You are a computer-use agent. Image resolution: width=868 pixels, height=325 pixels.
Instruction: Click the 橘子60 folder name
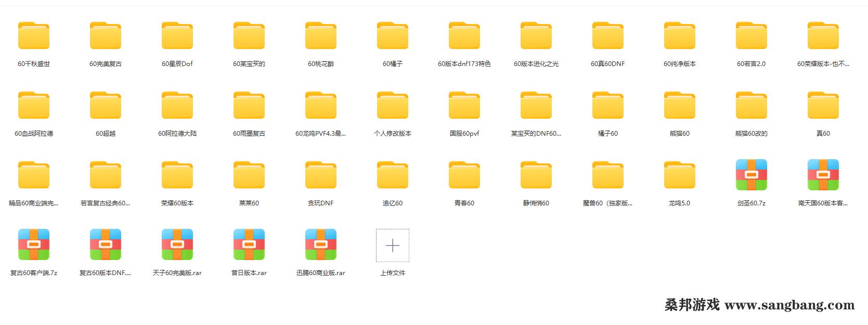coord(608,134)
